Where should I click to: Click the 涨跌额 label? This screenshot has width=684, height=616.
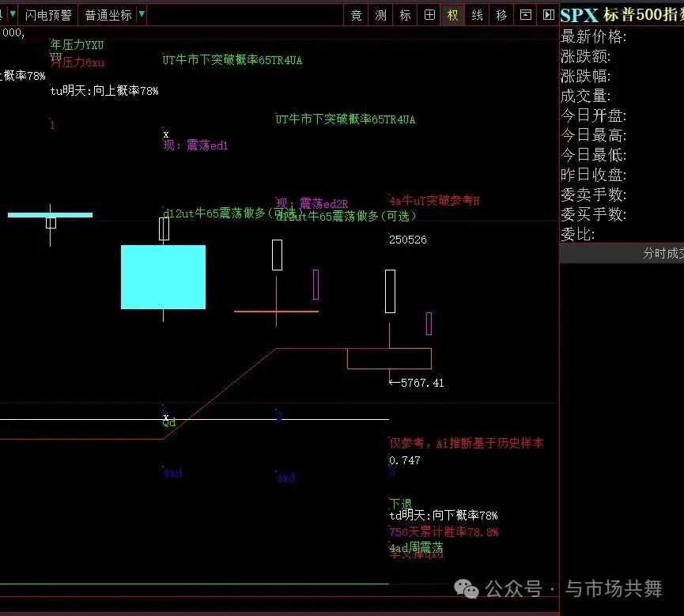tap(585, 56)
